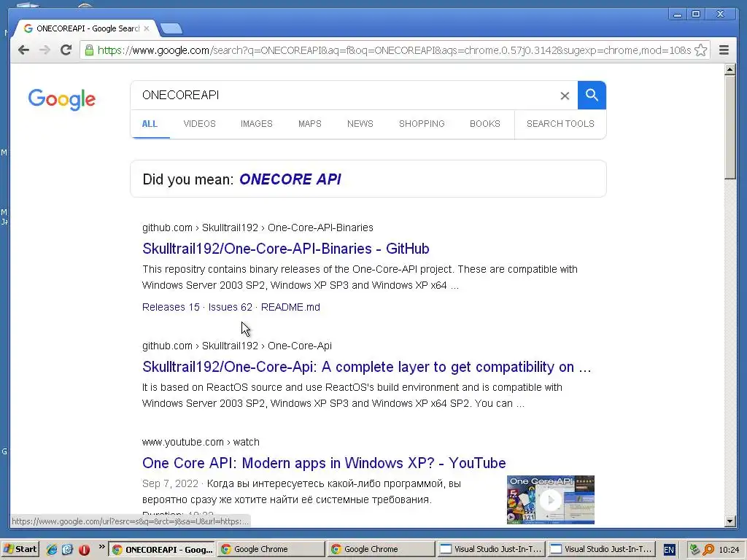Open the Issues 62 sublink
Image resolution: width=747 pixels, height=560 pixels.
click(x=230, y=307)
